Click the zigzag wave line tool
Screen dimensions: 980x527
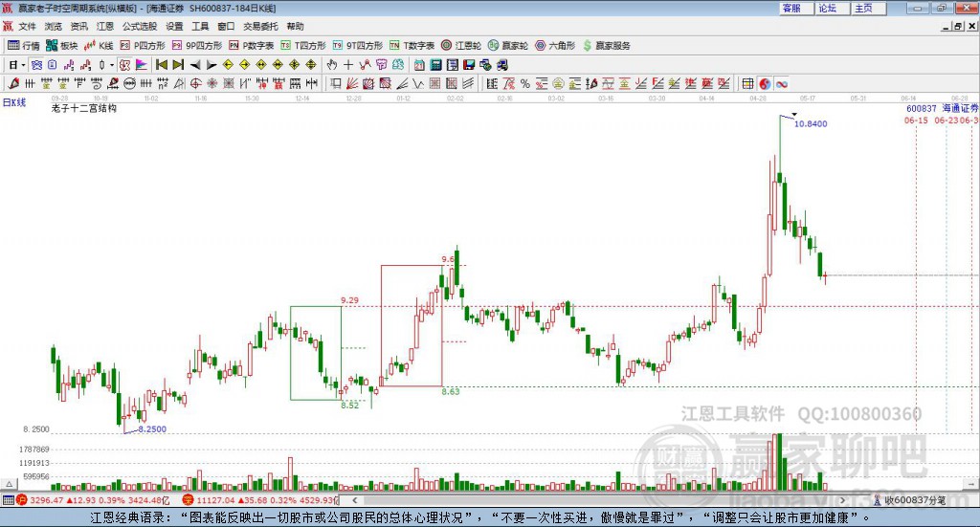pyautogui.click(x=417, y=83)
